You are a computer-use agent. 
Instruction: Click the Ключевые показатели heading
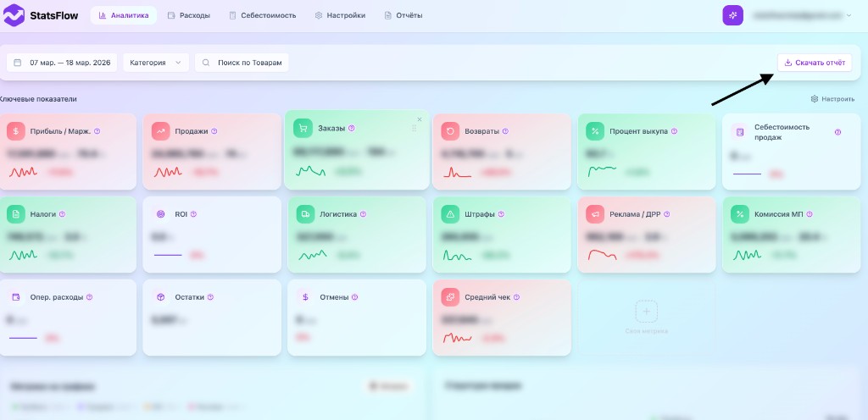tap(38, 99)
